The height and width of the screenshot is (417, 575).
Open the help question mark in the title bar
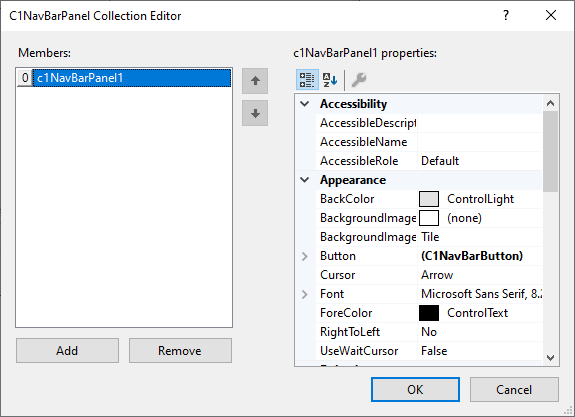point(506,15)
